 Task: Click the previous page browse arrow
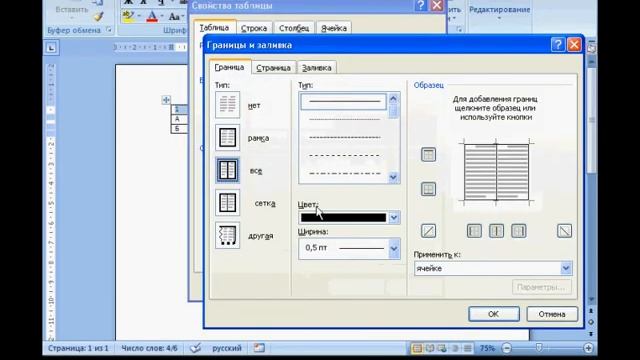click(x=591, y=311)
